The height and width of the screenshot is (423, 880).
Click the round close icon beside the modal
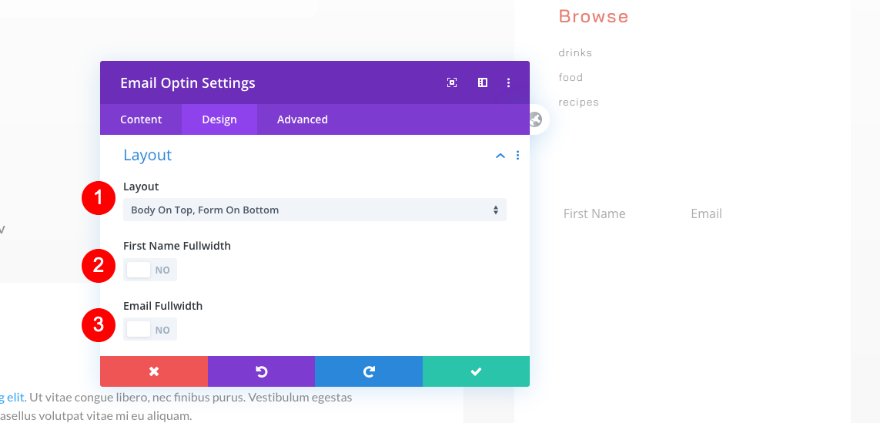pyautogui.click(x=535, y=120)
